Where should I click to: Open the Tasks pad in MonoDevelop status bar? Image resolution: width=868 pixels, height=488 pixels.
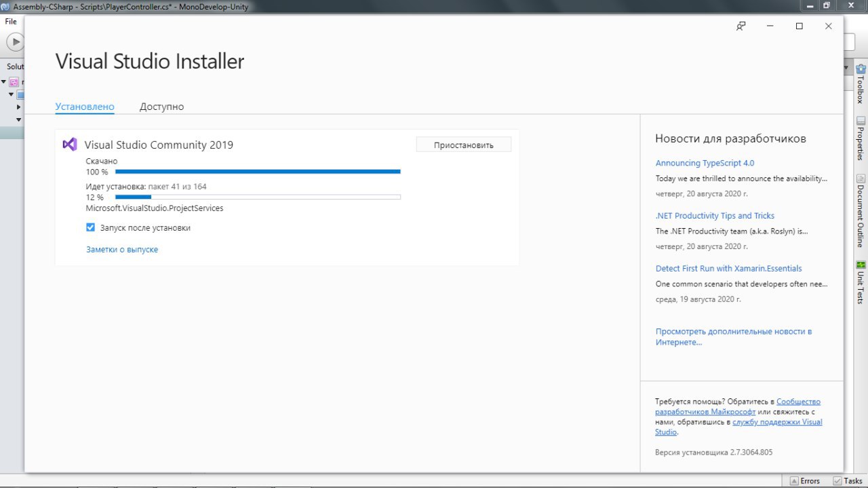coord(848,481)
